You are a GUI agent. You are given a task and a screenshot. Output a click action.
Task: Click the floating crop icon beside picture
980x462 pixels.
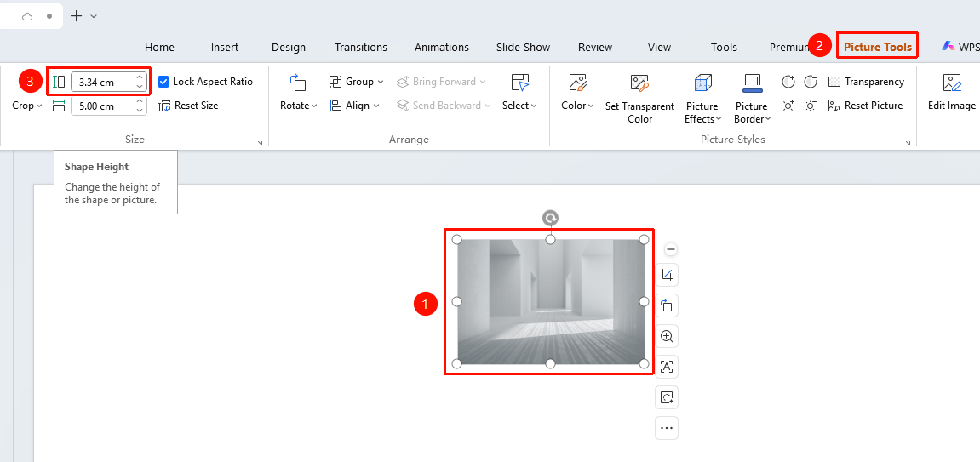pos(667,275)
